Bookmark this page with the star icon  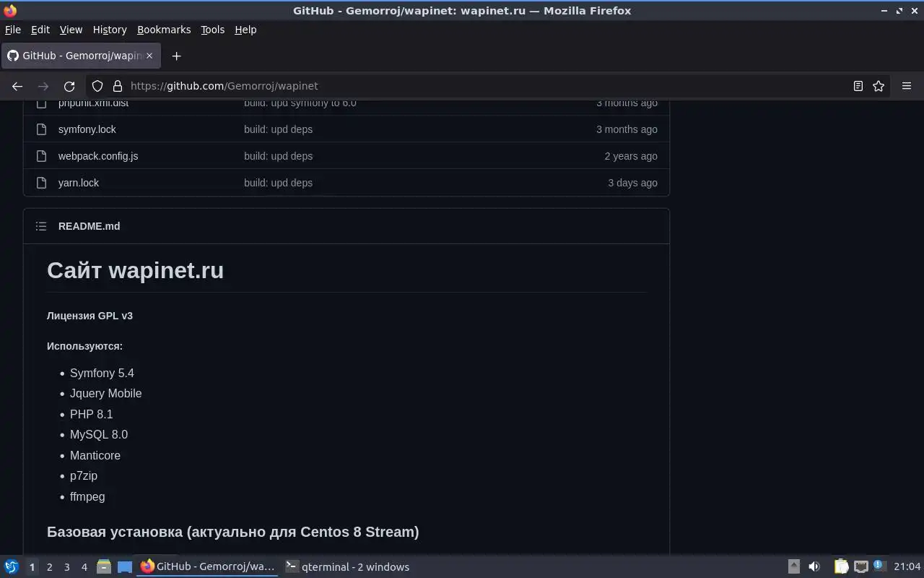[879, 86]
